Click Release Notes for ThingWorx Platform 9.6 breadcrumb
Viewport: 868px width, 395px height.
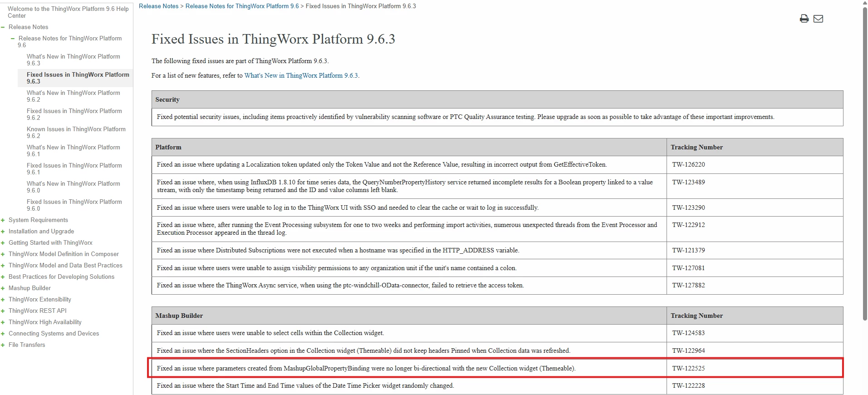pos(242,6)
